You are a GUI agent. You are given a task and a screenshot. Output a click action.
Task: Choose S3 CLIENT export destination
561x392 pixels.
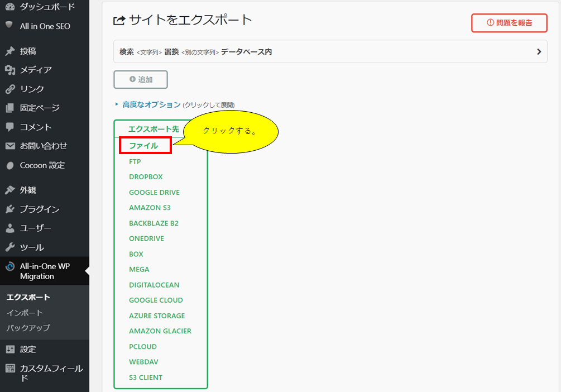pos(145,377)
